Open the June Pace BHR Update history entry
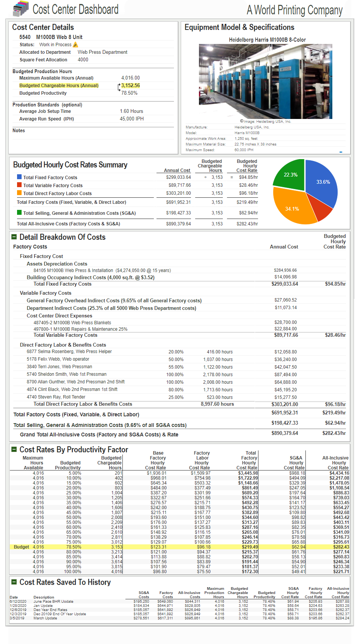The height and width of the screenshot is (644, 360). click(53, 602)
